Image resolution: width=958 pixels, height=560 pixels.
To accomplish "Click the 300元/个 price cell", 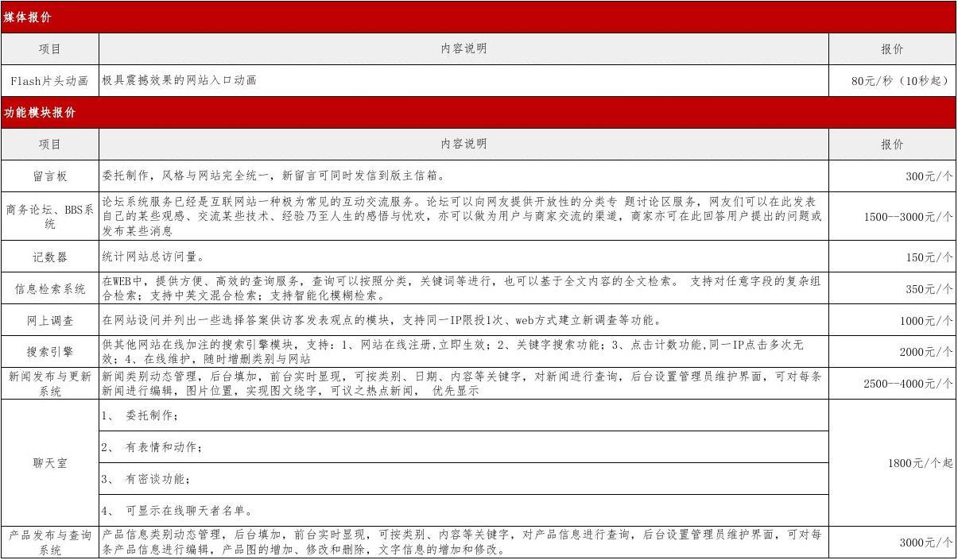I will [892, 176].
